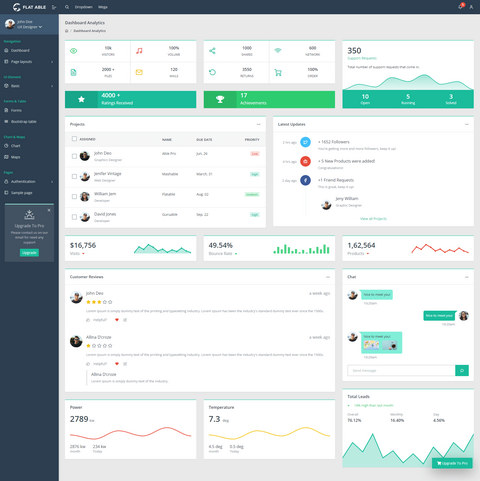Toggle the sidebar collapse icon beside logo
Screen dimensions: 480x481
tap(54, 7)
